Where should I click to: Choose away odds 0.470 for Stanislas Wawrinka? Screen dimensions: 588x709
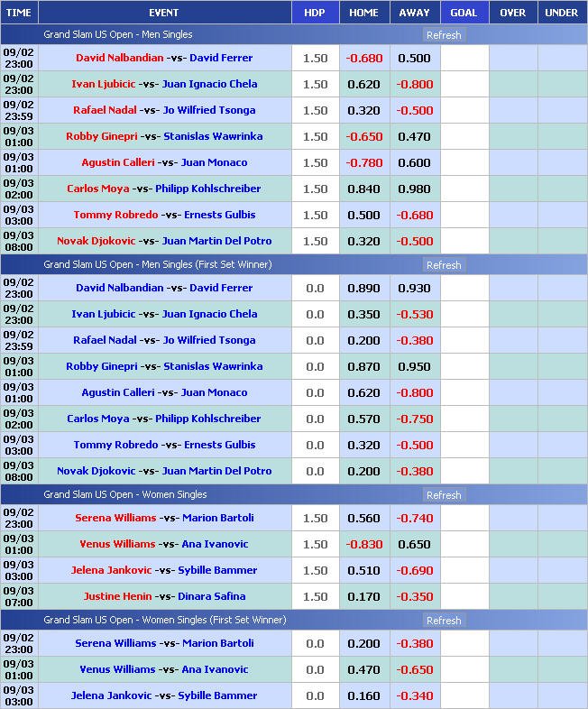tap(415, 136)
